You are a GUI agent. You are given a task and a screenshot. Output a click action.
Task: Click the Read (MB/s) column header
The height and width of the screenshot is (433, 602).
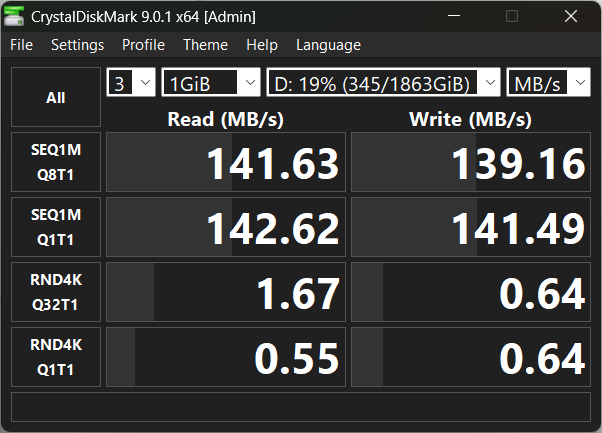(x=226, y=119)
